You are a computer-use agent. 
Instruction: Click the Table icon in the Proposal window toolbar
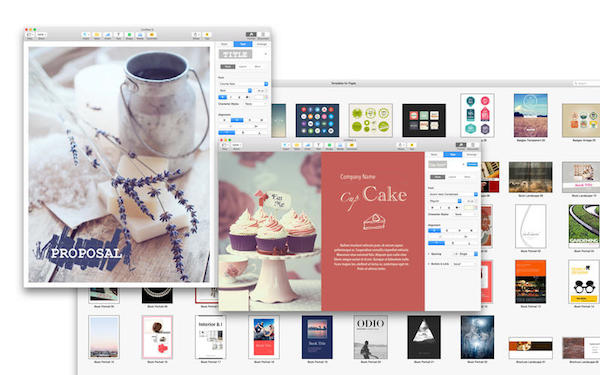(x=97, y=35)
